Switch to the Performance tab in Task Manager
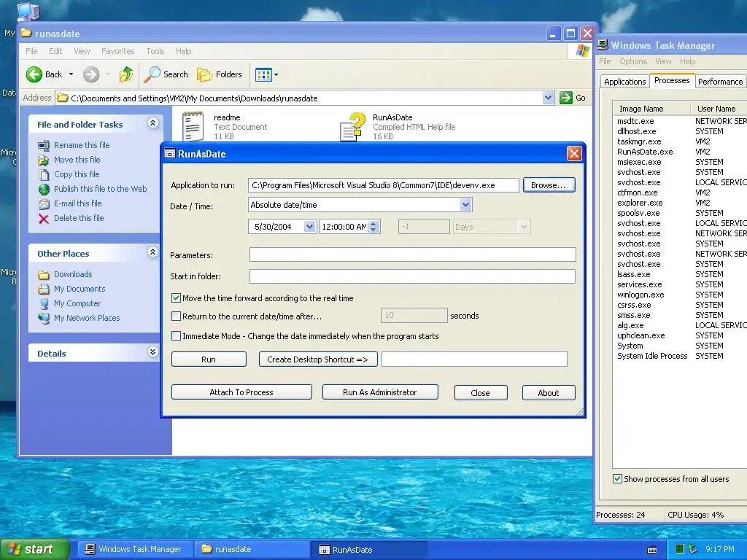Screen dimensions: 747x560 click(720, 82)
